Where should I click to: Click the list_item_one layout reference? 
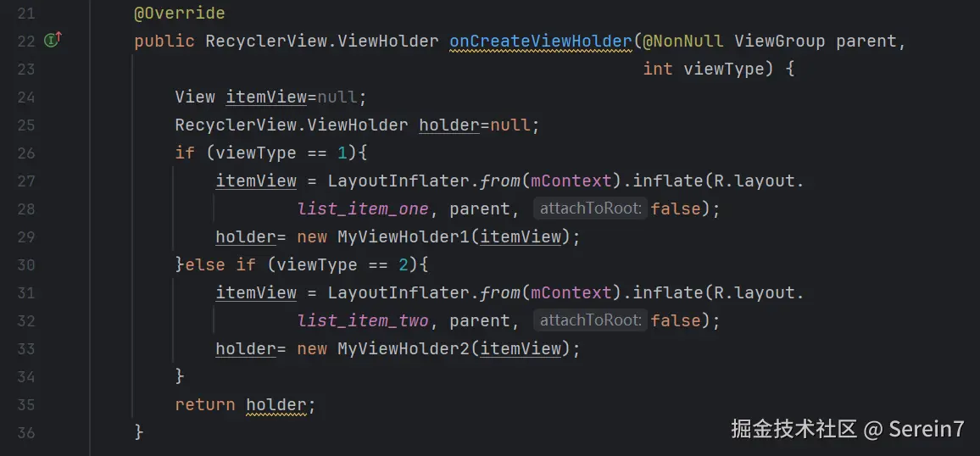coord(363,209)
